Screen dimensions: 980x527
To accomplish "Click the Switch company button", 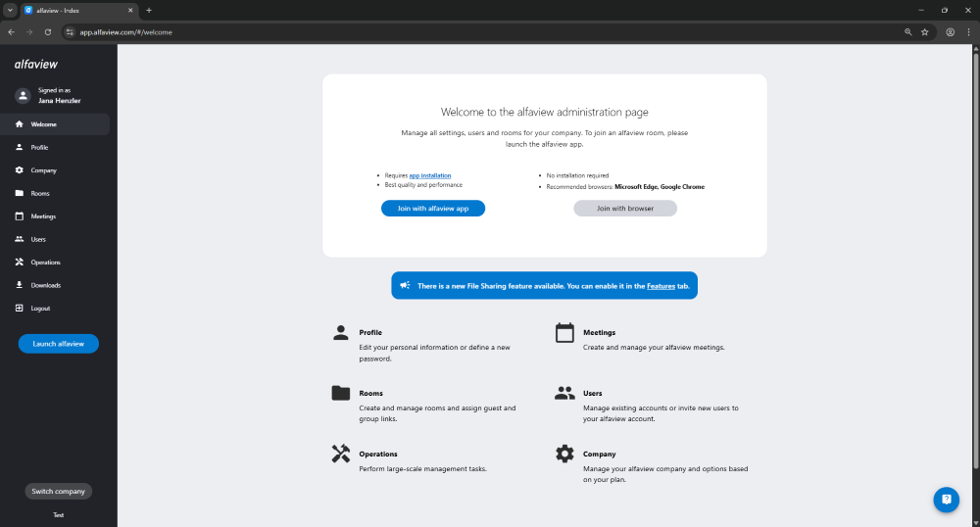I will pyautogui.click(x=58, y=491).
